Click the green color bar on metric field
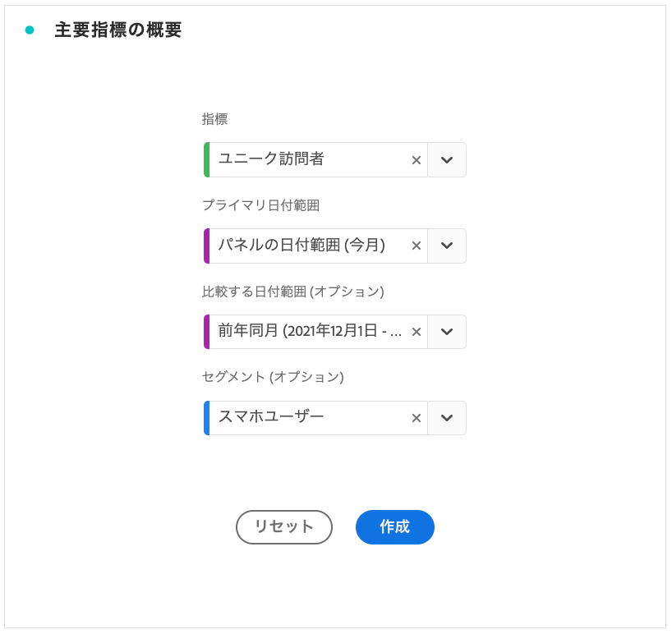Screen dimensions: 672x634 click(x=206, y=160)
